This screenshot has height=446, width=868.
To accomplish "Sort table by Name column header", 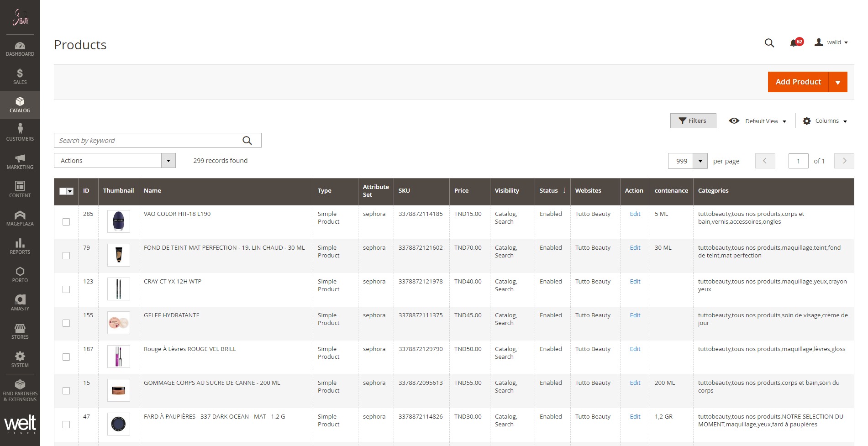I will click(226, 191).
